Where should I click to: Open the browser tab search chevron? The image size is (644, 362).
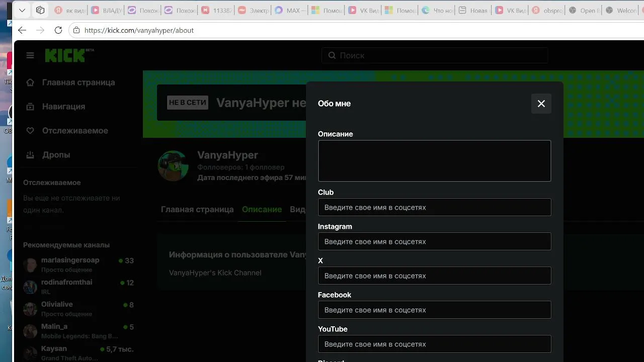[x=22, y=10]
